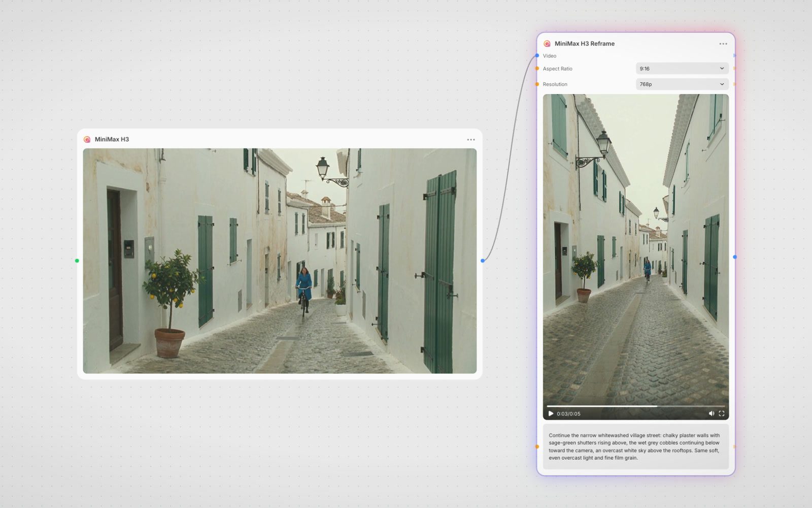The width and height of the screenshot is (812, 508).
Task: Click the MiniMax H3 node title
Action: pos(112,139)
